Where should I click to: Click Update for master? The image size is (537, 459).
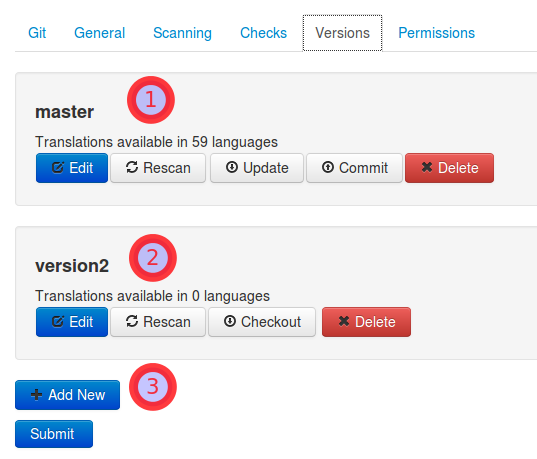pyautogui.click(x=257, y=168)
